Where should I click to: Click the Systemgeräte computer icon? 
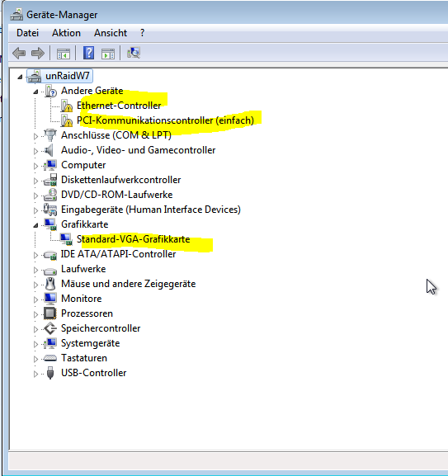tap(50, 343)
